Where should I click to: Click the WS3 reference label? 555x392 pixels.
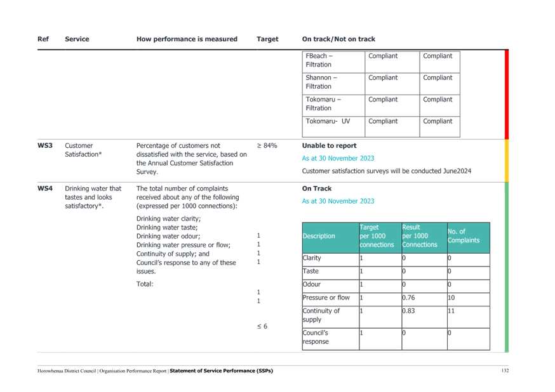[45, 146]
